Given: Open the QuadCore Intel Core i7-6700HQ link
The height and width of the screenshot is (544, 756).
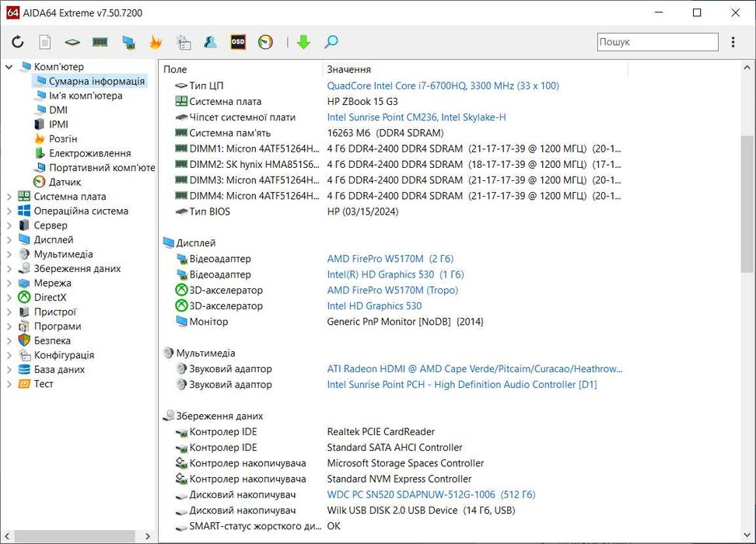Looking at the screenshot, I should click(443, 85).
